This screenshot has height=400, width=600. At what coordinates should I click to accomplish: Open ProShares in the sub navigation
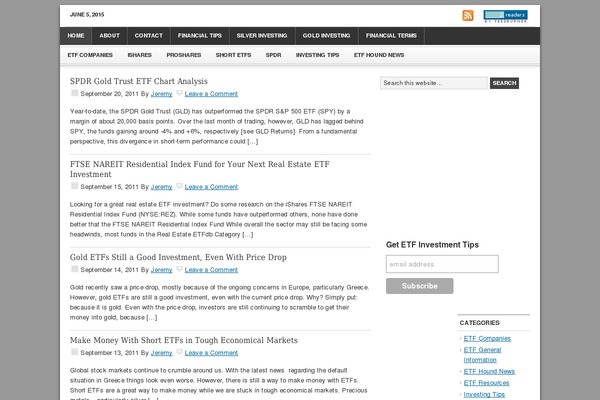(x=184, y=55)
